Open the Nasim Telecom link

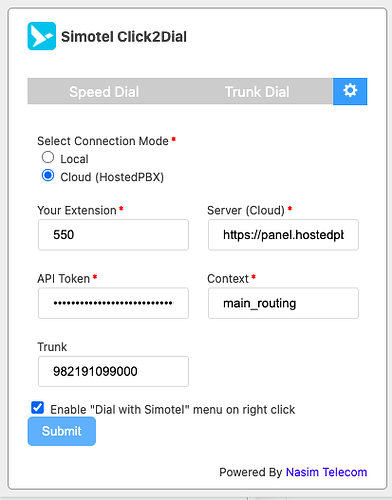pyautogui.click(x=326, y=472)
